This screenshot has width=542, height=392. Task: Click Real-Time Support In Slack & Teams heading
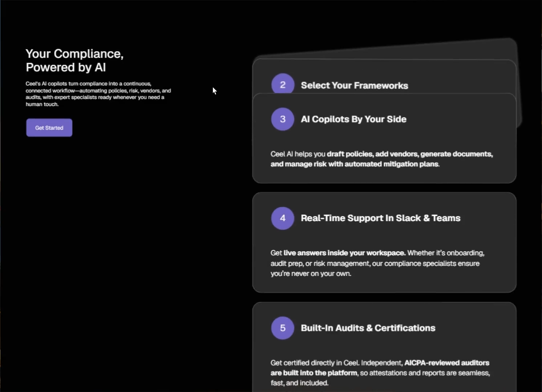point(380,218)
